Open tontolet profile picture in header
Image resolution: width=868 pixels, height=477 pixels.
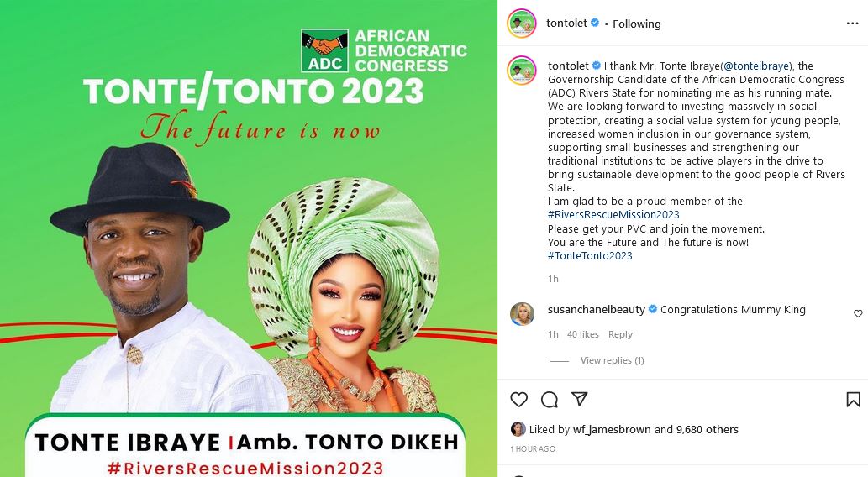[522, 24]
